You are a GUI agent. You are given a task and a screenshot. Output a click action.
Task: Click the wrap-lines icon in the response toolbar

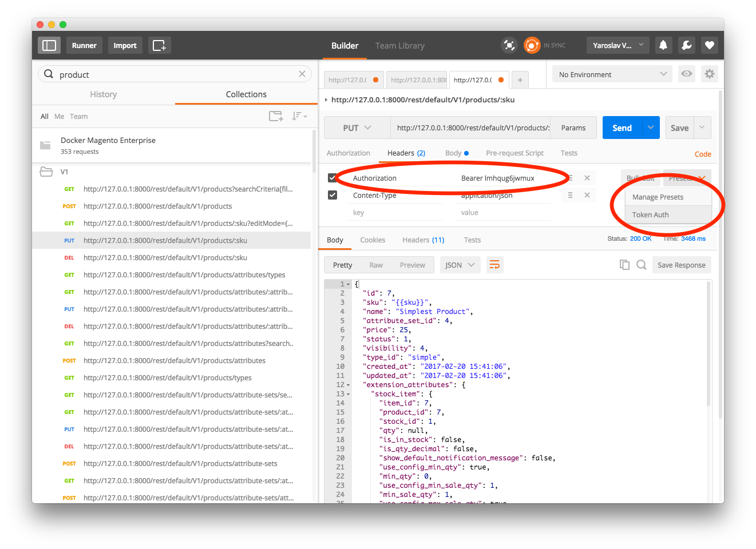click(x=494, y=264)
